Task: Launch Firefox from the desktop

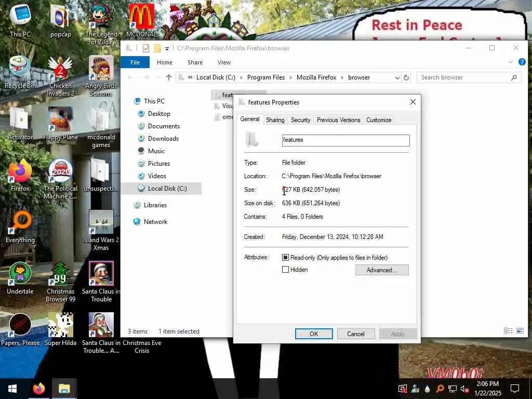Action: (x=20, y=176)
